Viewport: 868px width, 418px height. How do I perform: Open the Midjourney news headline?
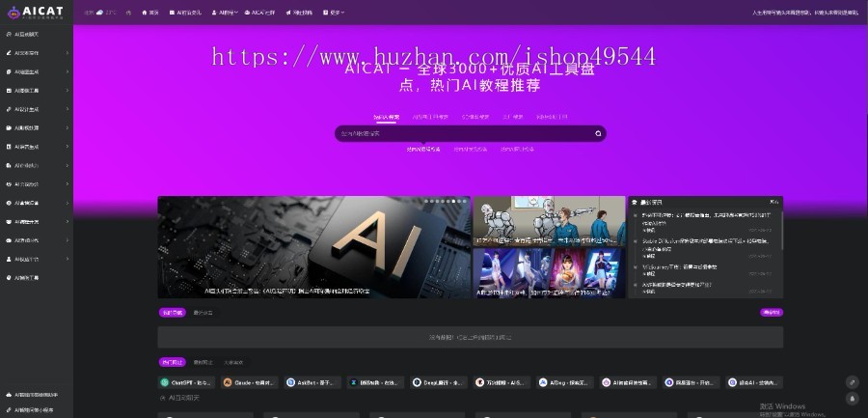[679, 266]
